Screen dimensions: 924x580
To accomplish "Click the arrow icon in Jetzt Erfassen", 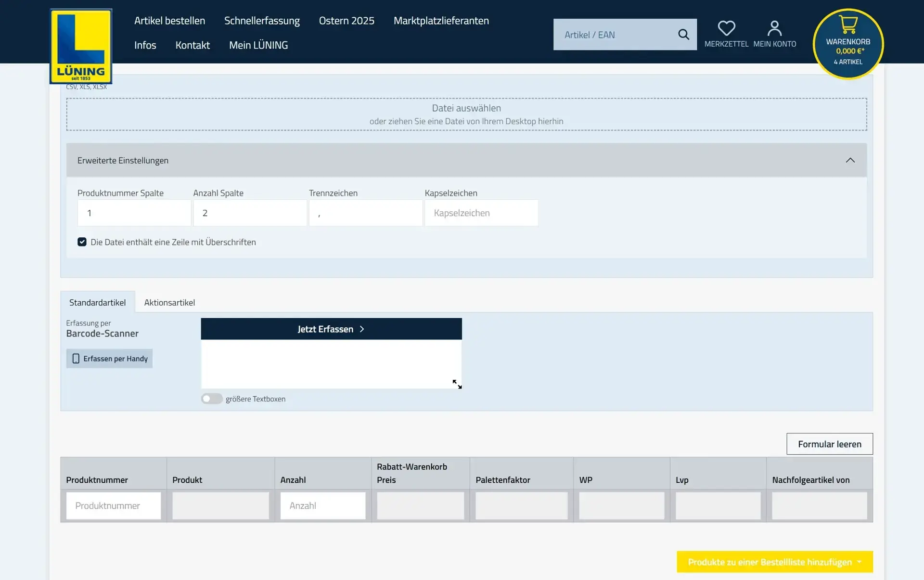I will pos(361,329).
